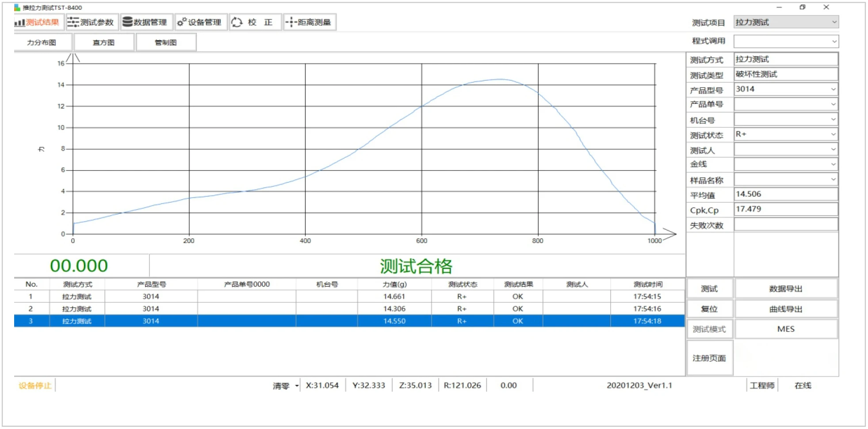Switch to the 管制图 tab
The width and height of the screenshot is (868, 429).
(166, 42)
